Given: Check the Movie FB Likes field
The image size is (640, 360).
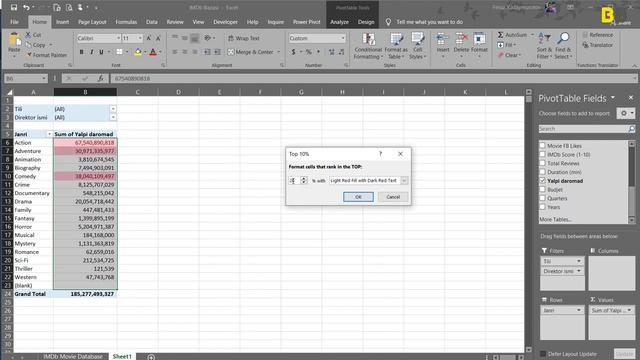Looking at the screenshot, I should (542, 146).
